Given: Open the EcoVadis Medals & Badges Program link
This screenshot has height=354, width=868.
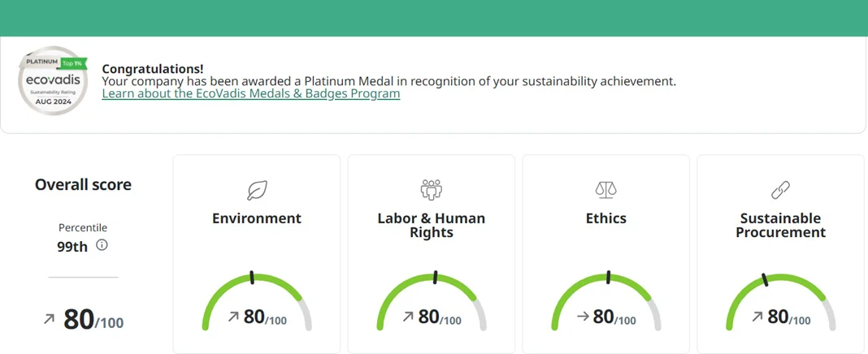Looking at the screenshot, I should coord(250,93).
